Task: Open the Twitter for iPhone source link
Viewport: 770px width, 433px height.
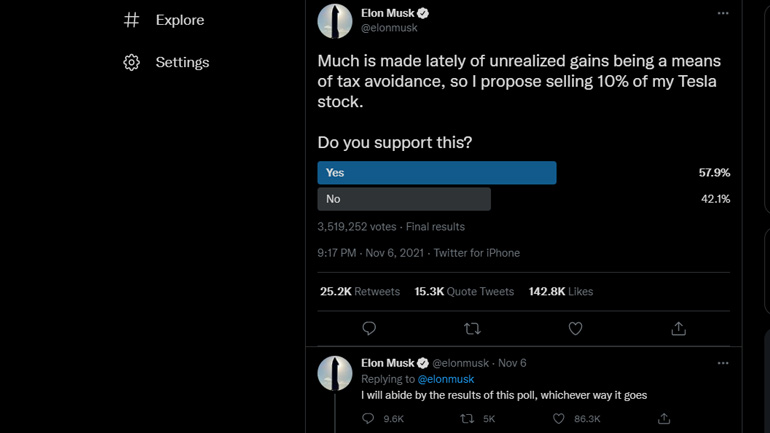Action: (476, 253)
